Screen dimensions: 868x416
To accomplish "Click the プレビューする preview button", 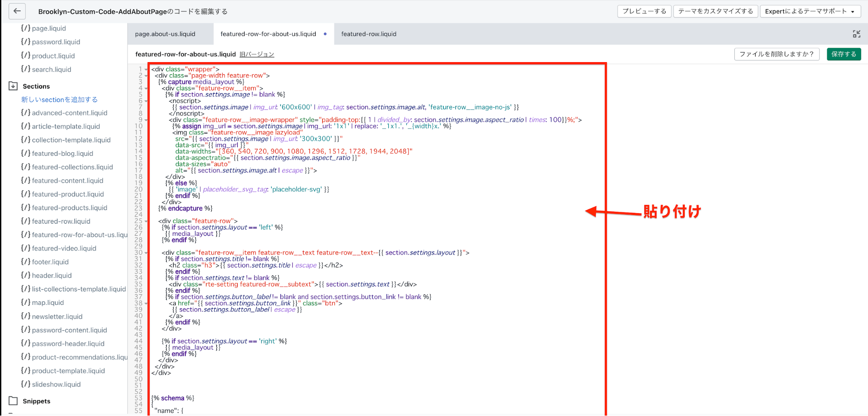I will (644, 11).
